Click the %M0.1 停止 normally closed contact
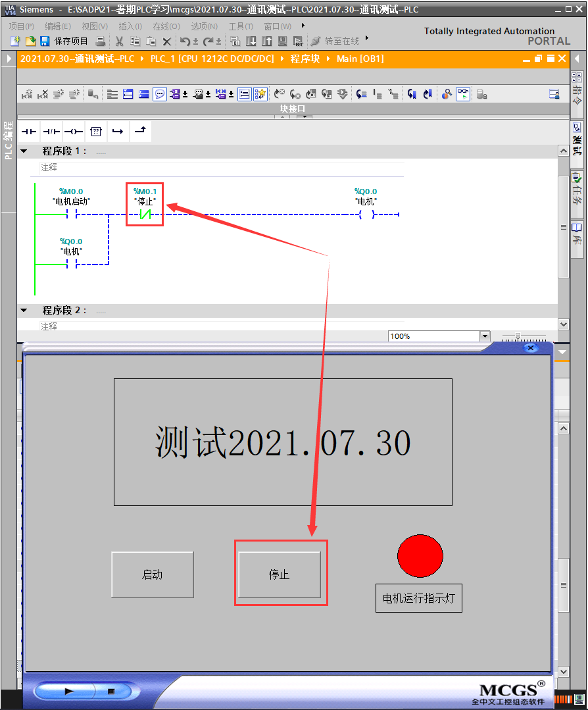The height and width of the screenshot is (710, 588). click(145, 214)
